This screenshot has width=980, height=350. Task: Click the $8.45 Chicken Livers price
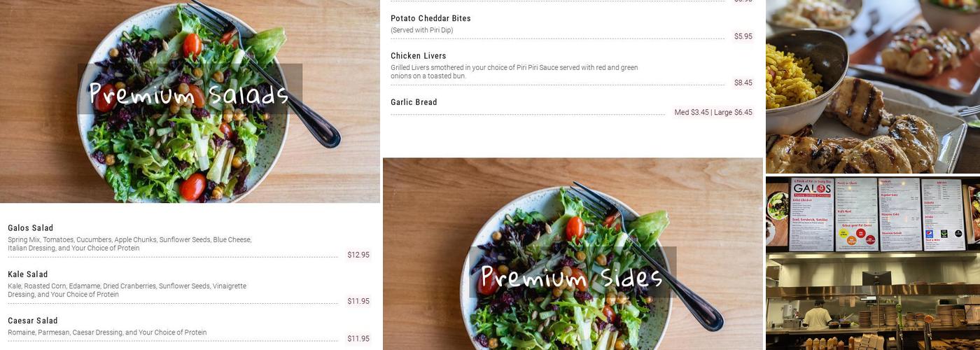(x=743, y=83)
